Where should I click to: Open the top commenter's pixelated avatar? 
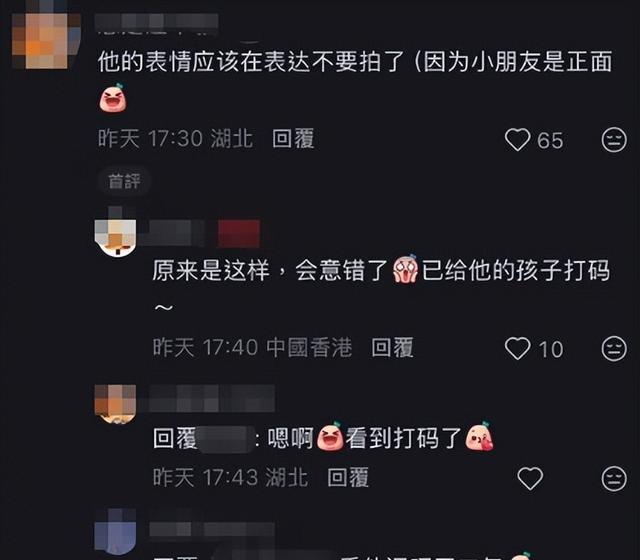46,40
